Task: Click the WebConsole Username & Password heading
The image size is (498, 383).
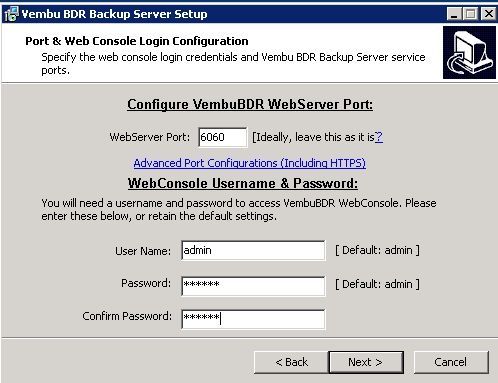Action: pyautogui.click(x=243, y=184)
